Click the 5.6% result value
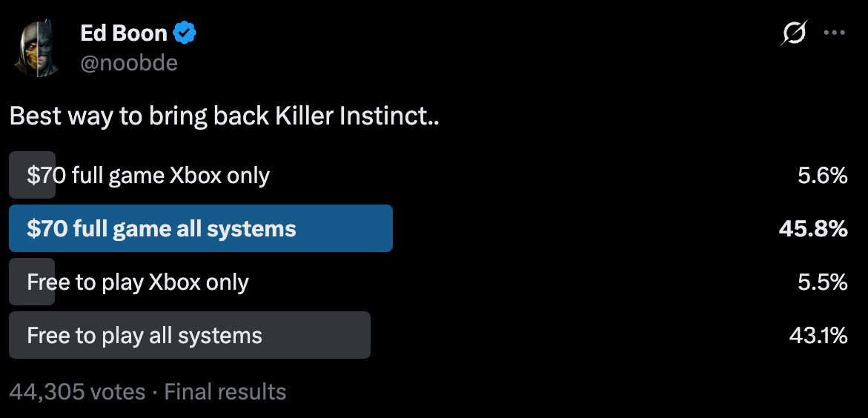Screen dimensions: 868x418 click(x=823, y=176)
